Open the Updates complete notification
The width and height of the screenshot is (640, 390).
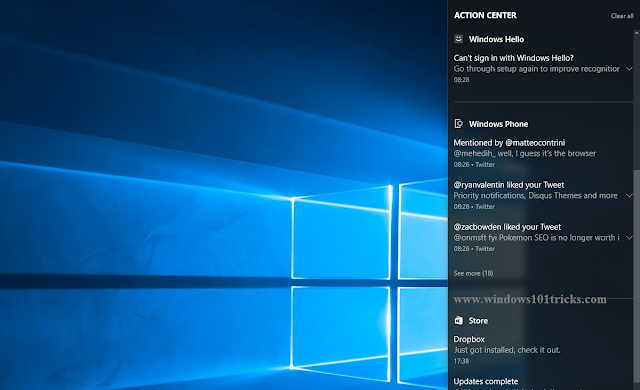point(486,381)
